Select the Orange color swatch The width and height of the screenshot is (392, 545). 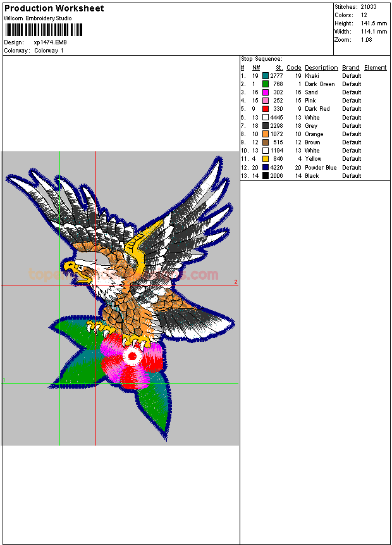pyautogui.click(x=266, y=134)
